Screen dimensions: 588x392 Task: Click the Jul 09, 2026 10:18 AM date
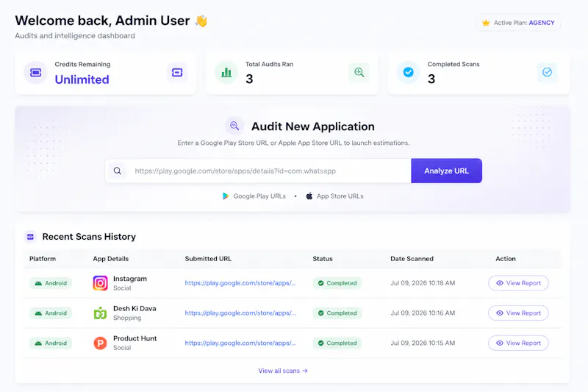(423, 283)
